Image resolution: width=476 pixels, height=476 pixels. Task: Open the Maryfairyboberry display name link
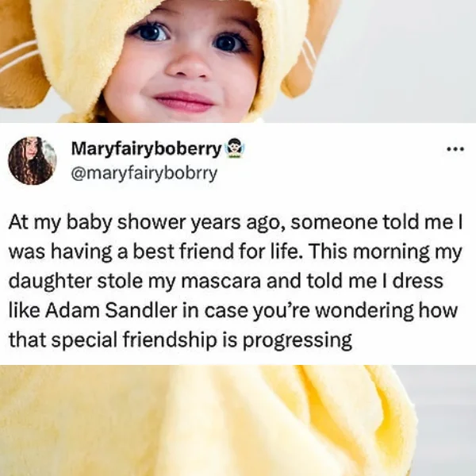(146, 149)
